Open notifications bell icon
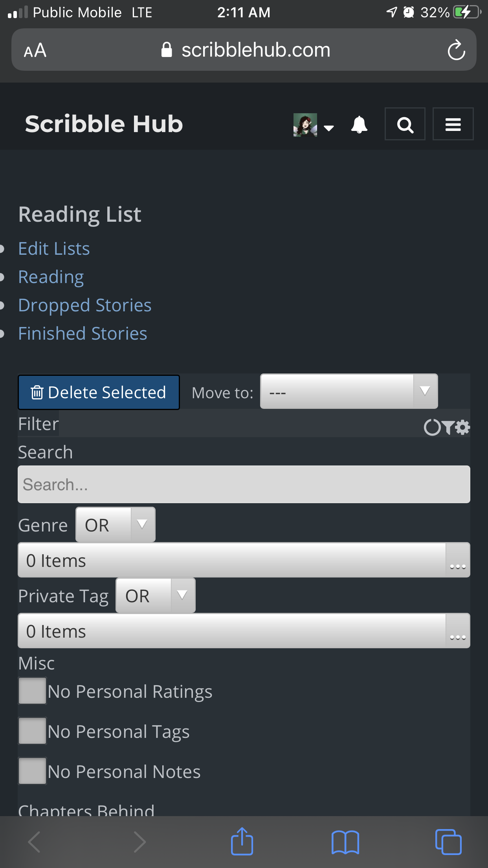 pos(359,125)
